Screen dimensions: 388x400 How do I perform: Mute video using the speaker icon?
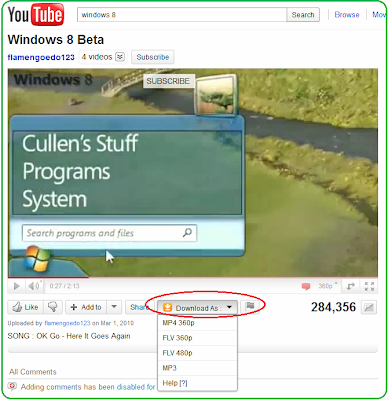(34, 286)
